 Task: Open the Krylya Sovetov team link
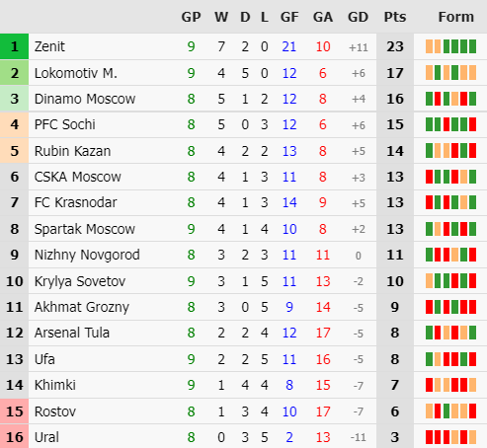tap(80, 281)
